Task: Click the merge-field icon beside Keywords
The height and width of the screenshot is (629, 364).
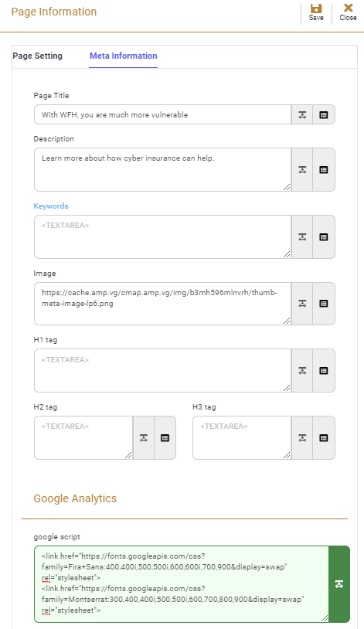Action: click(x=302, y=237)
